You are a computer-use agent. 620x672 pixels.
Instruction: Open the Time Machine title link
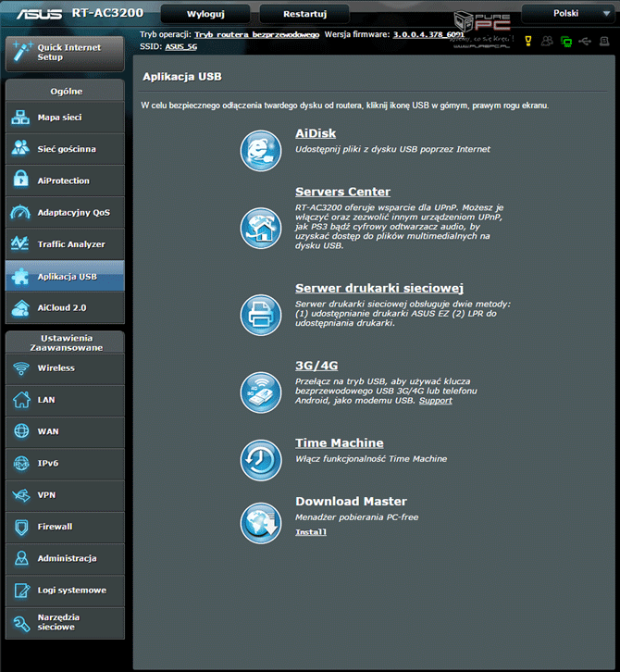340,442
